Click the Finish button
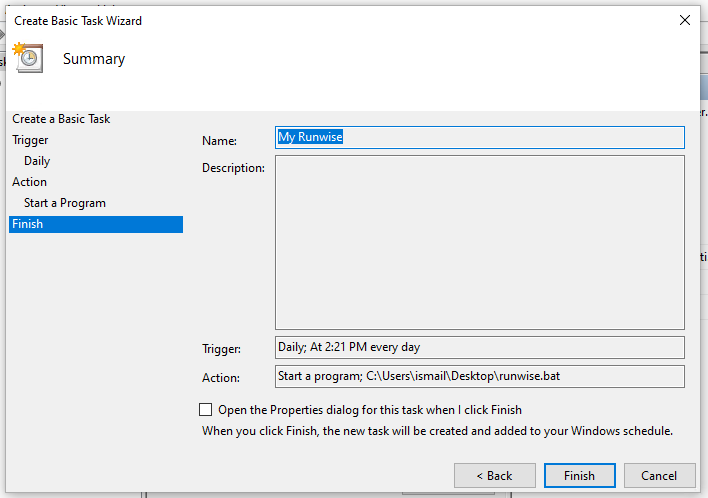This screenshot has height=498, width=708. pos(579,475)
